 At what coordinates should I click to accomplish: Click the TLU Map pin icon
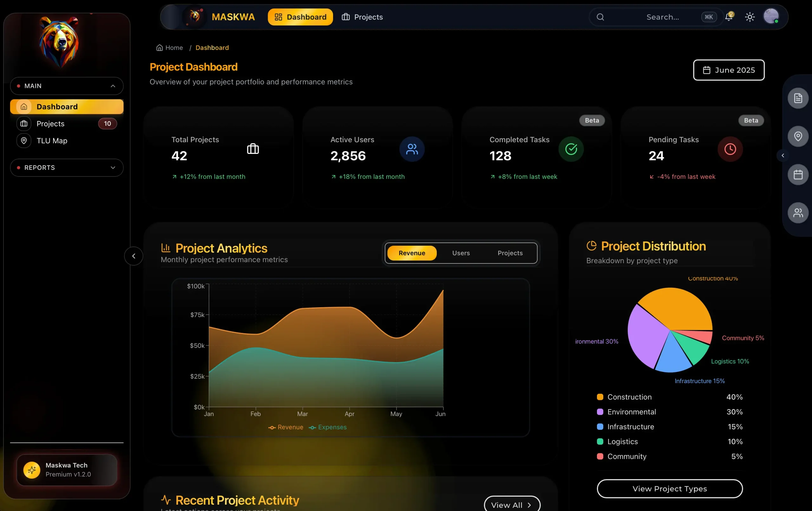tap(24, 140)
